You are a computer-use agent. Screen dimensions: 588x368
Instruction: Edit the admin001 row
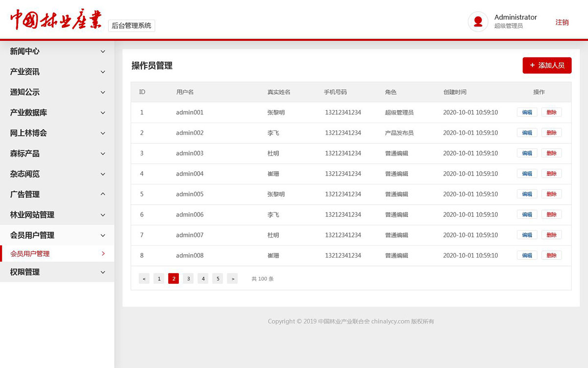(527, 112)
